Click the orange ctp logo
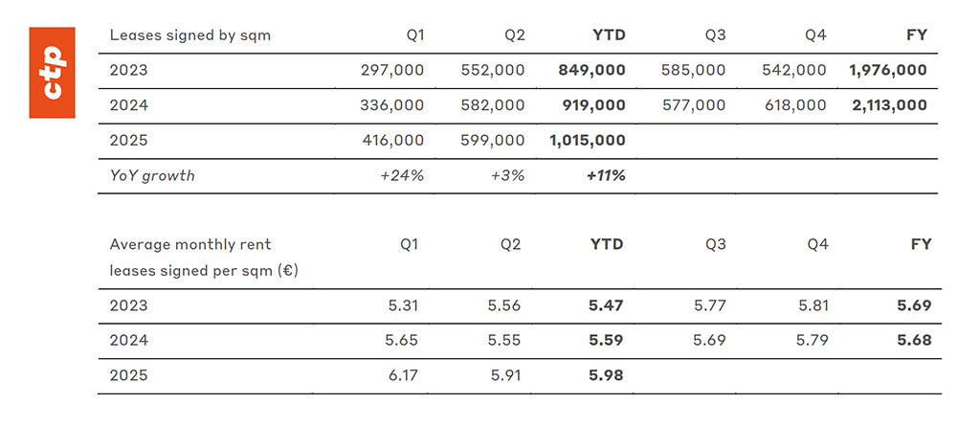980x427 pixels. coord(53,71)
